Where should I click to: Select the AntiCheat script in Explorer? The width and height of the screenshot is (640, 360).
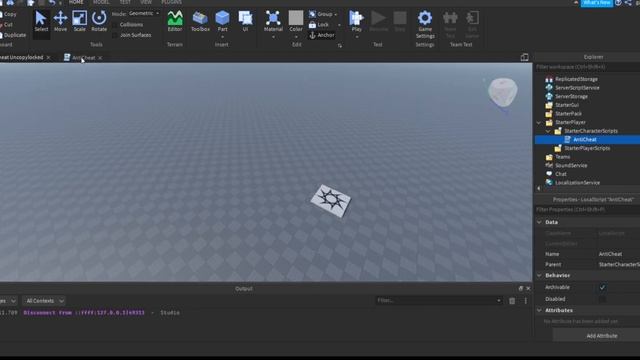coord(584,140)
